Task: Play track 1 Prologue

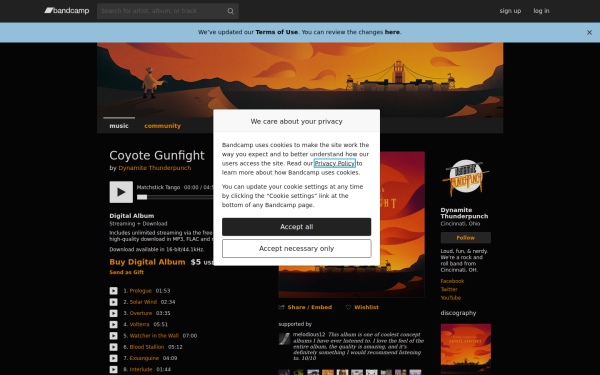Action: (114, 291)
